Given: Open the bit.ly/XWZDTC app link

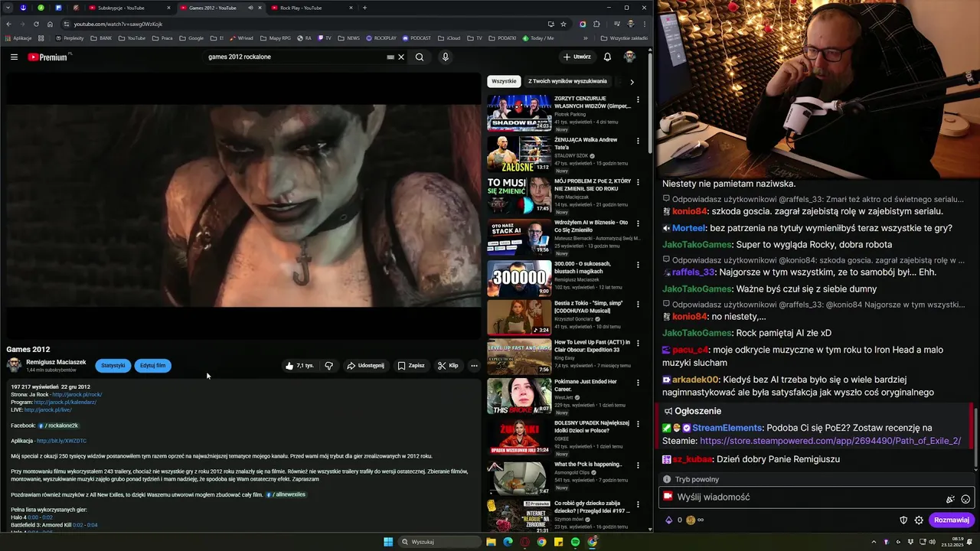Looking at the screenshot, I should click(62, 441).
